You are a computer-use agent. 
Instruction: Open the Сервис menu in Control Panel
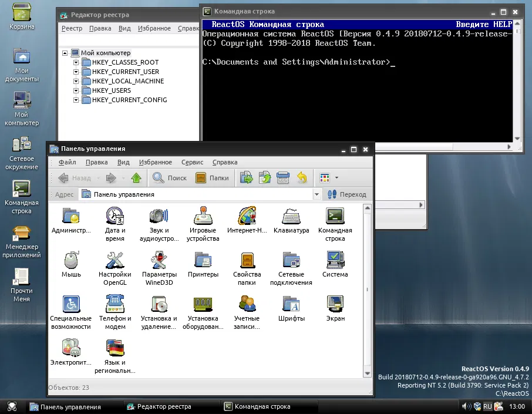point(192,162)
